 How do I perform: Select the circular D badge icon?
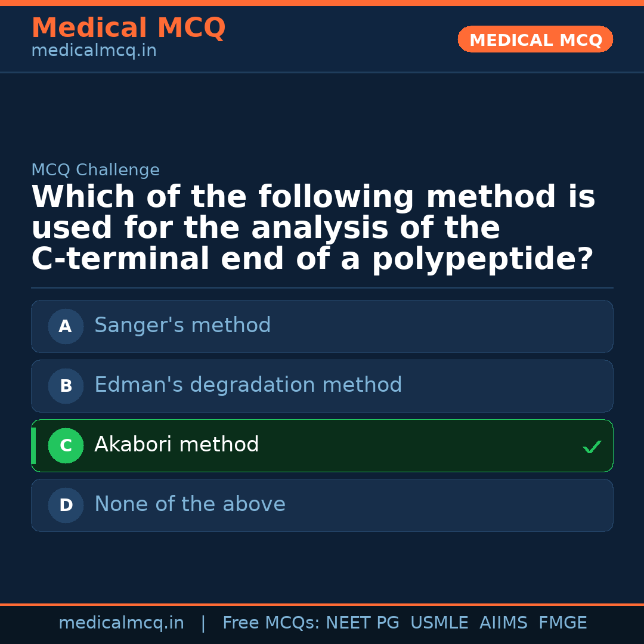(x=66, y=505)
